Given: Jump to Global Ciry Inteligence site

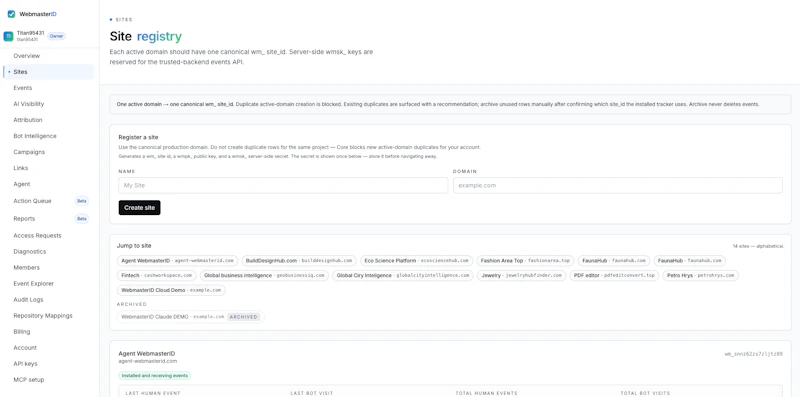Looking at the screenshot, I should click(403, 275).
